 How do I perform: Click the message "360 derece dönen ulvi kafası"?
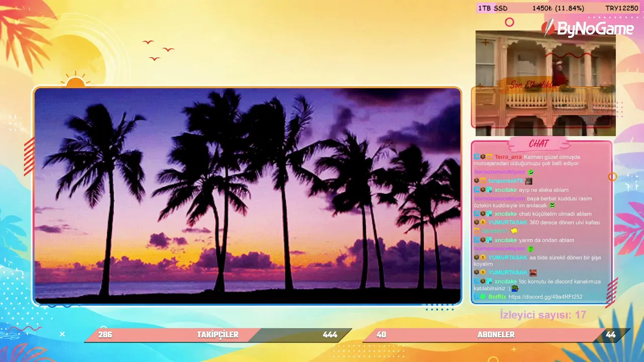(x=565, y=222)
